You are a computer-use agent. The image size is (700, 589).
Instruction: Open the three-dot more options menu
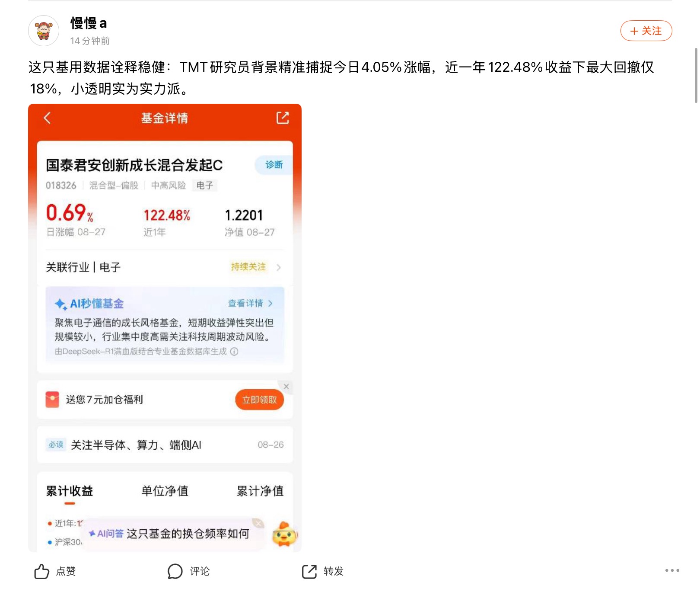pos(672,571)
